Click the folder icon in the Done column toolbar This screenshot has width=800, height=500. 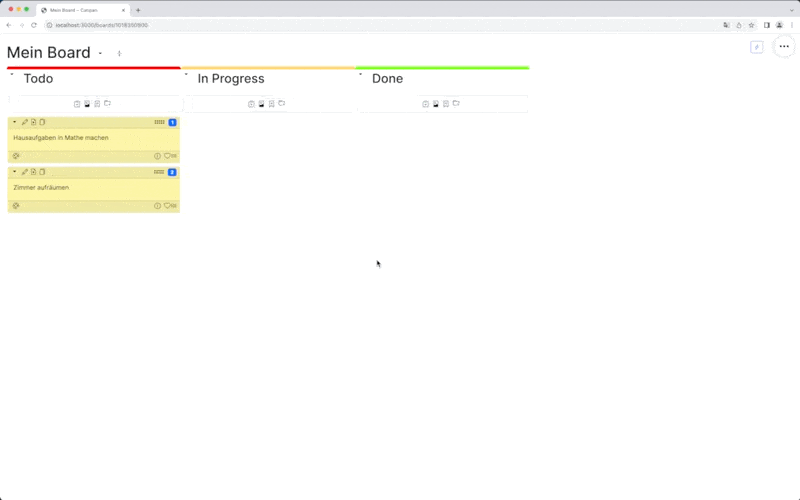tap(456, 104)
